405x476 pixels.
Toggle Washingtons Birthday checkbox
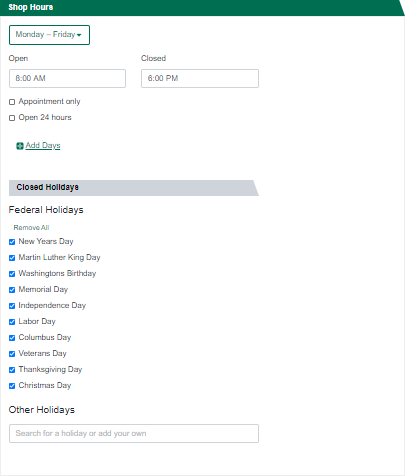coord(12,274)
